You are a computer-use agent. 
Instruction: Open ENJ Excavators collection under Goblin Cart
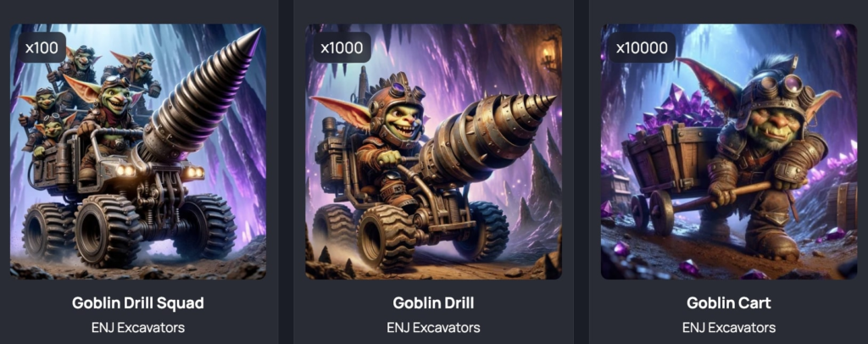tap(729, 327)
